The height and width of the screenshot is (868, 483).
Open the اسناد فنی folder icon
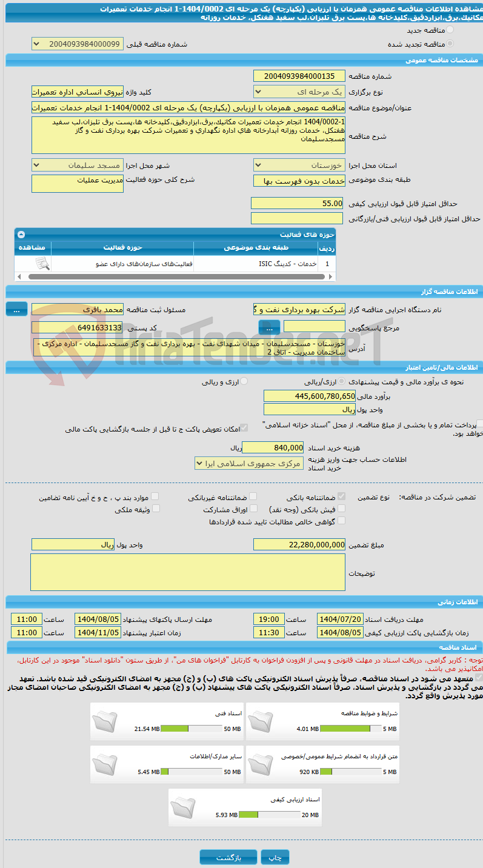click(104, 721)
